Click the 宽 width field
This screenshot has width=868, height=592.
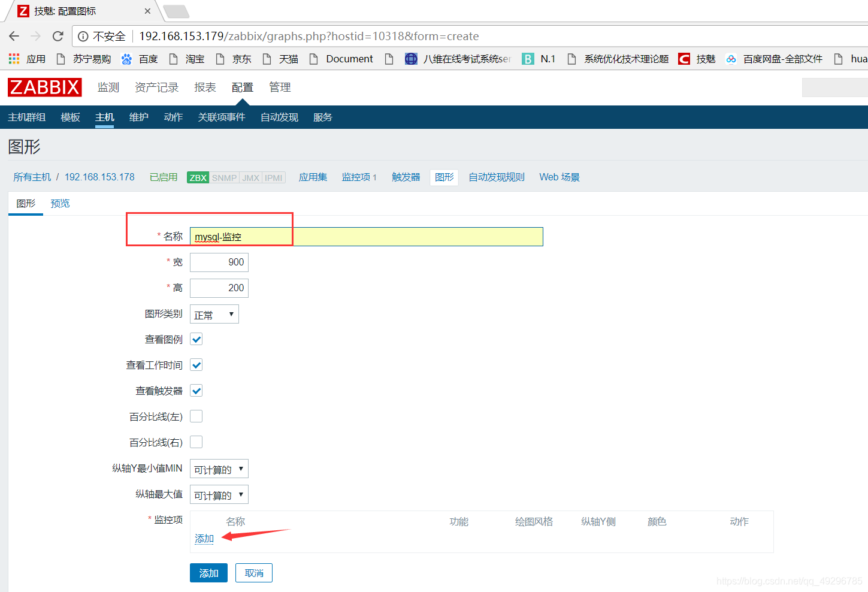point(219,262)
